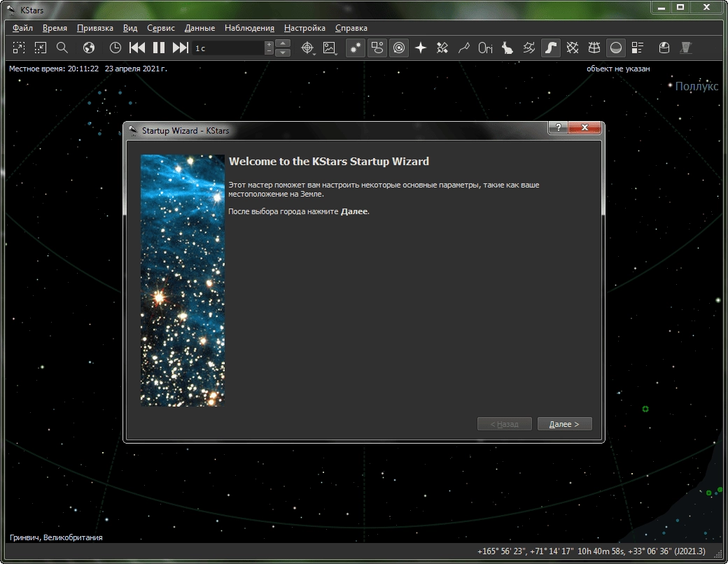Pause the simulation clock
Image resolution: width=728 pixels, height=564 pixels.
(x=159, y=48)
